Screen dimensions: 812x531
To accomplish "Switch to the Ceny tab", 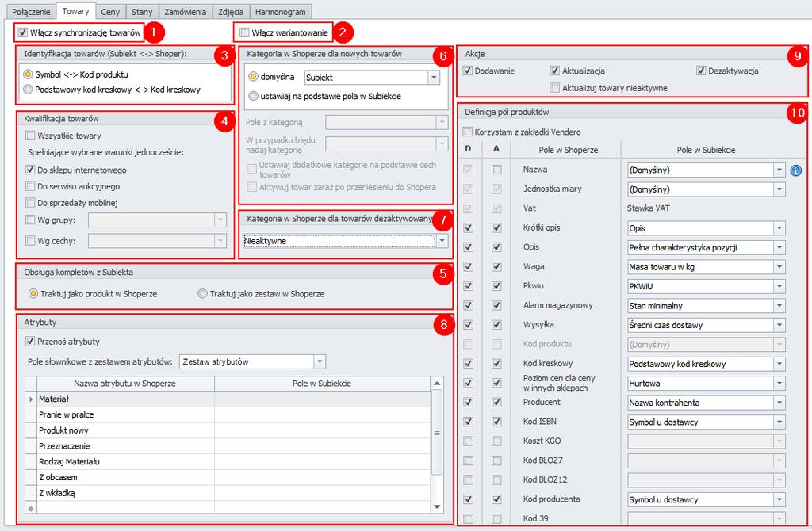I will pos(110,11).
